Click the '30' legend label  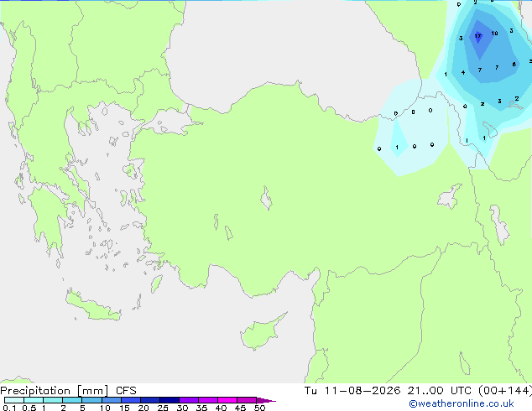(182, 408)
